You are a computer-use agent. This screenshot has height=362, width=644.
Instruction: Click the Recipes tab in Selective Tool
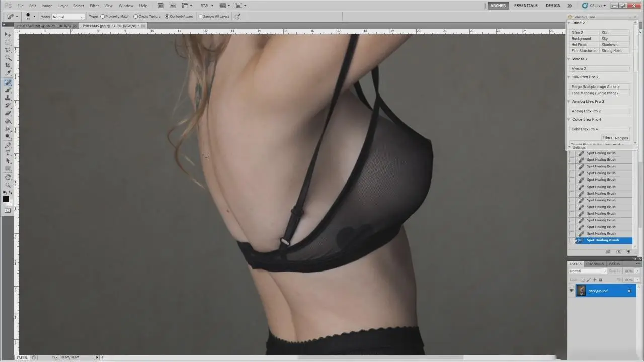pos(621,138)
